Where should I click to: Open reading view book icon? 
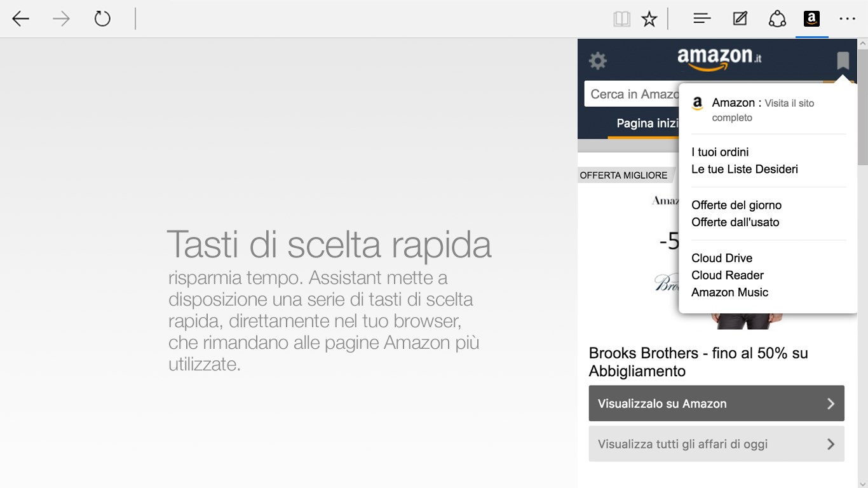click(621, 19)
